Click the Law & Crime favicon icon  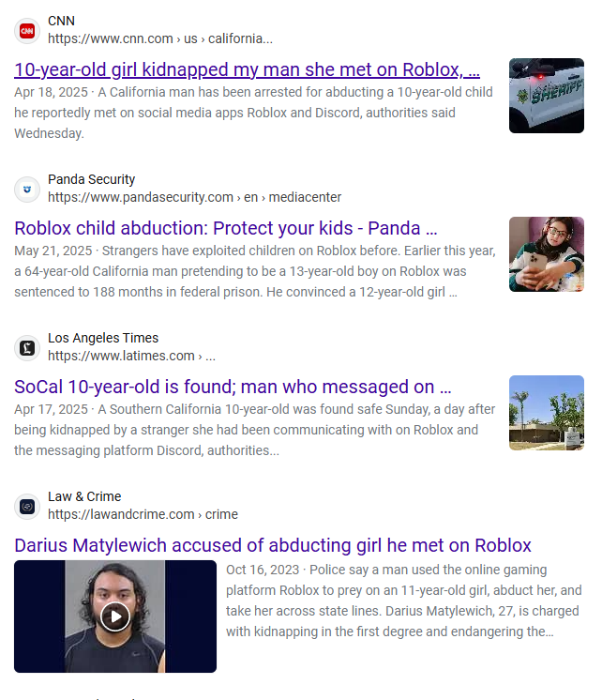(x=27, y=507)
